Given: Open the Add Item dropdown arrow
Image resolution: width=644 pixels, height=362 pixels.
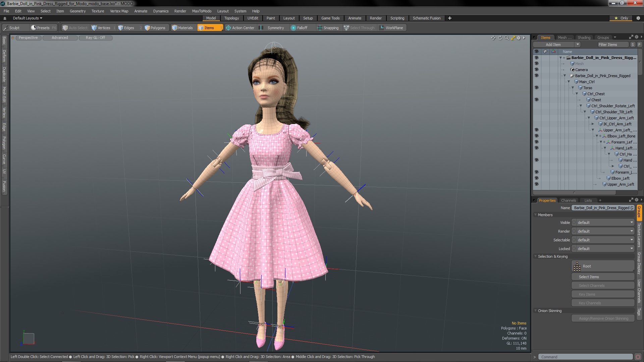Looking at the screenshot, I should tap(577, 45).
